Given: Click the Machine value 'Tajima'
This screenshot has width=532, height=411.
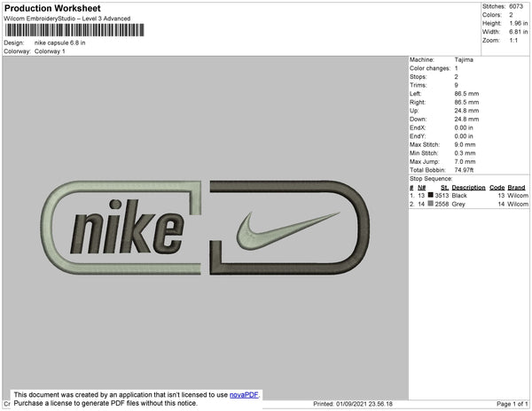Looking at the screenshot, I should coord(464,59).
